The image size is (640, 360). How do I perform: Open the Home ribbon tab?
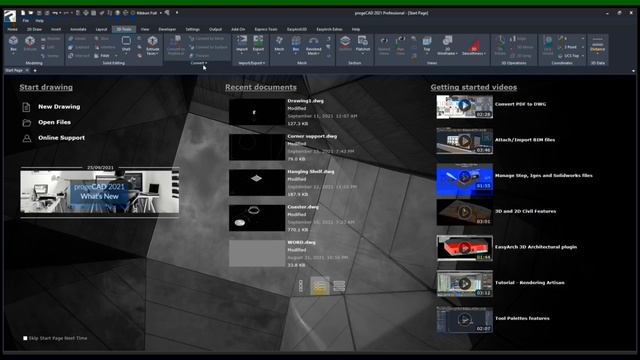(12, 29)
